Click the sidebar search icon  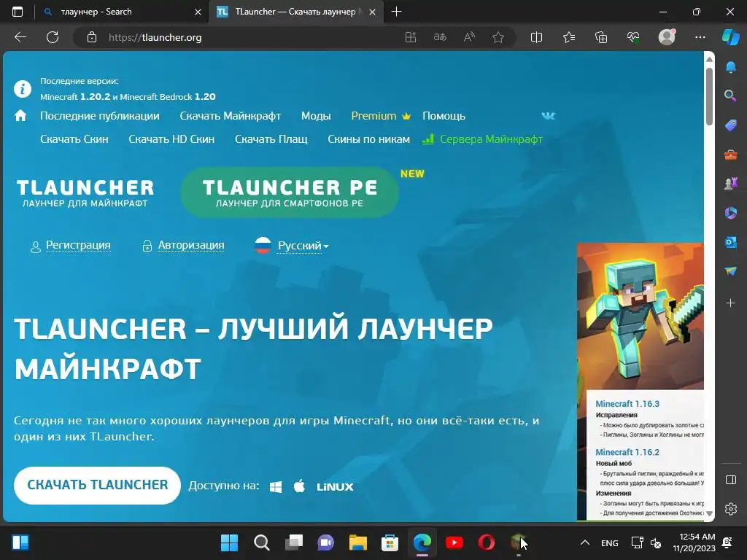tap(730, 96)
